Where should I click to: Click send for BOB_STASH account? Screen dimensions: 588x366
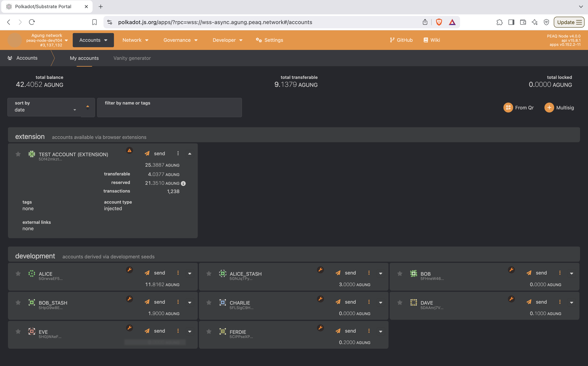coord(155,302)
